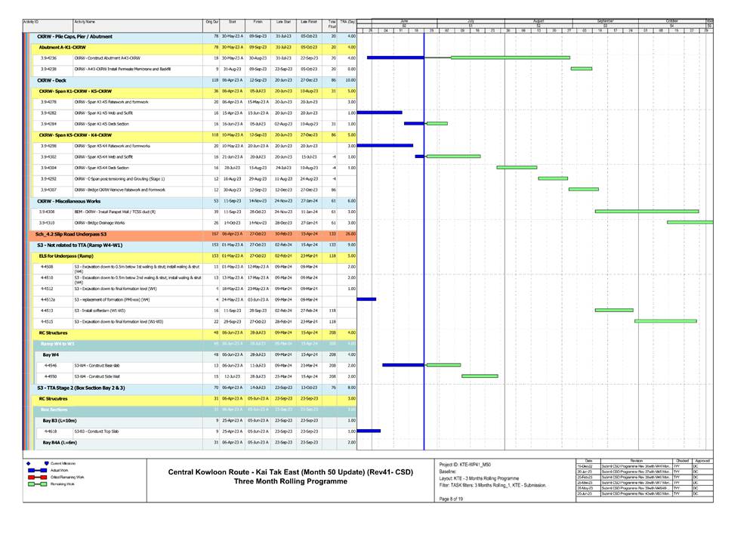756x535 pixels.
Task: Select the ELS for Underpass (Ramp) group row
Action: (x=76, y=256)
